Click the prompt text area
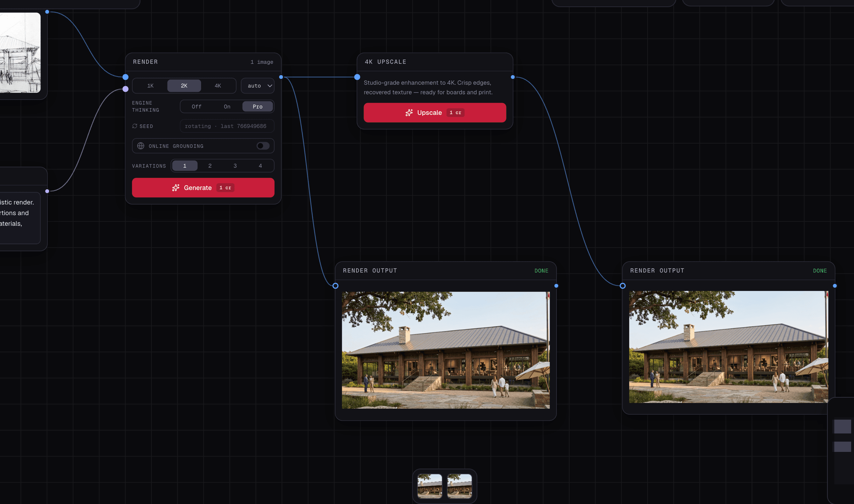This screenshot has width=854, height=504. point(20,218)
